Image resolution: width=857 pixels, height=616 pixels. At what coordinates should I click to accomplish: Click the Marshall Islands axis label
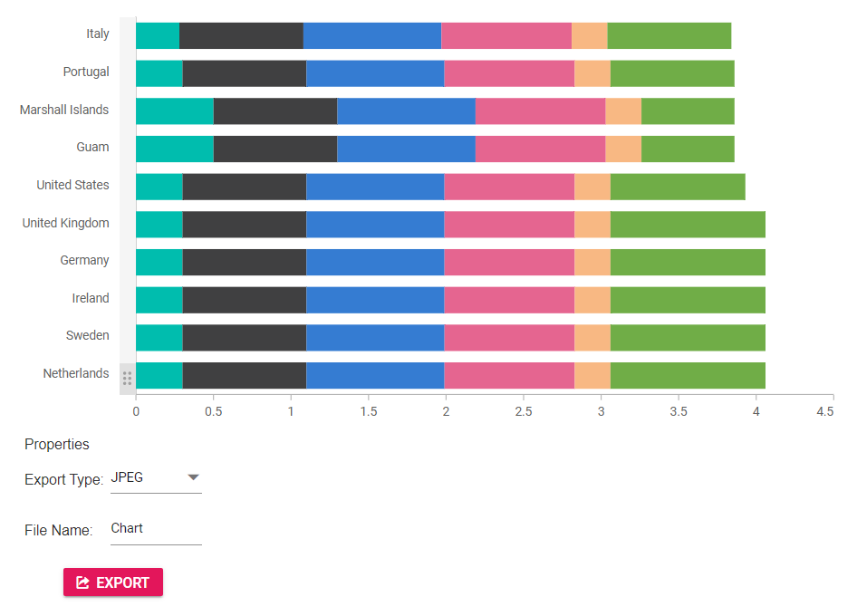click(64, 111)
